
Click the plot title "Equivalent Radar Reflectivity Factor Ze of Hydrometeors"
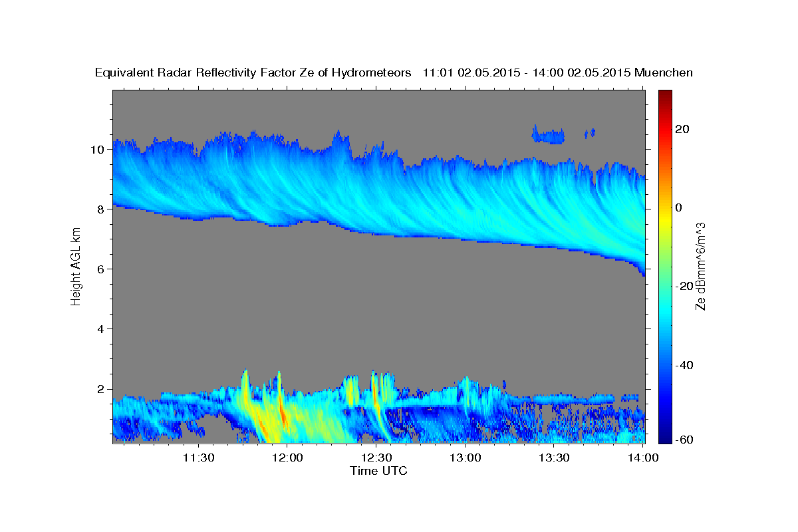[253, 73]
